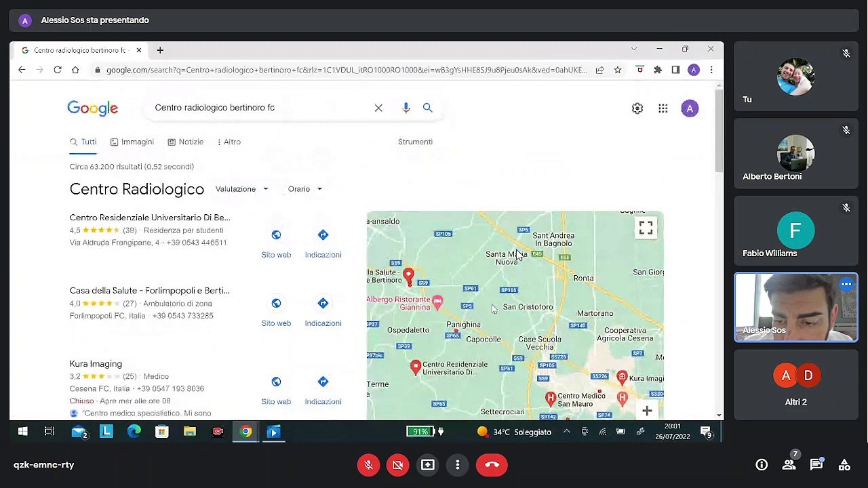The image size is (868, 488).
Task: Open Casa della Salute Forlimpopoli listing
Action: (149, 291)
